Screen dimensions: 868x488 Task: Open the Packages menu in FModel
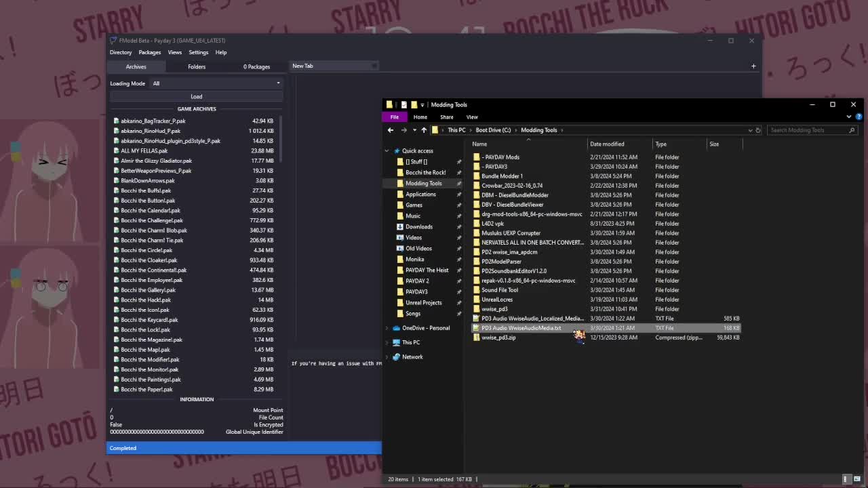click(150, 52)
